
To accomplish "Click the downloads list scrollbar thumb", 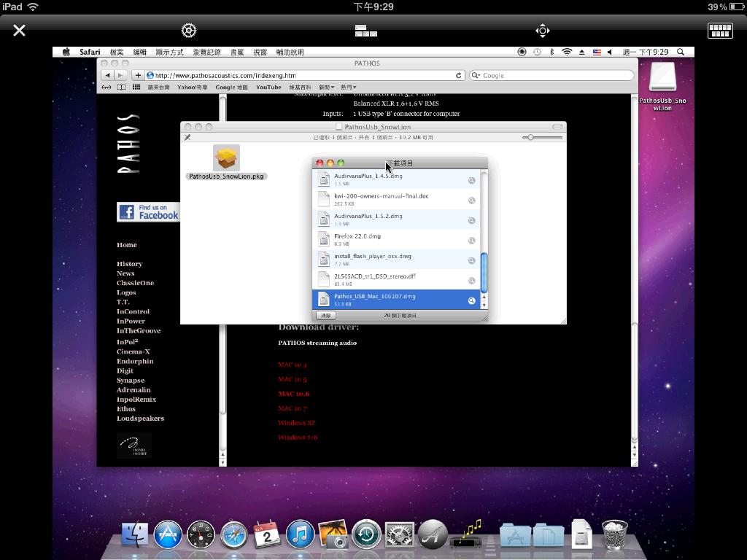I will 484,273.
